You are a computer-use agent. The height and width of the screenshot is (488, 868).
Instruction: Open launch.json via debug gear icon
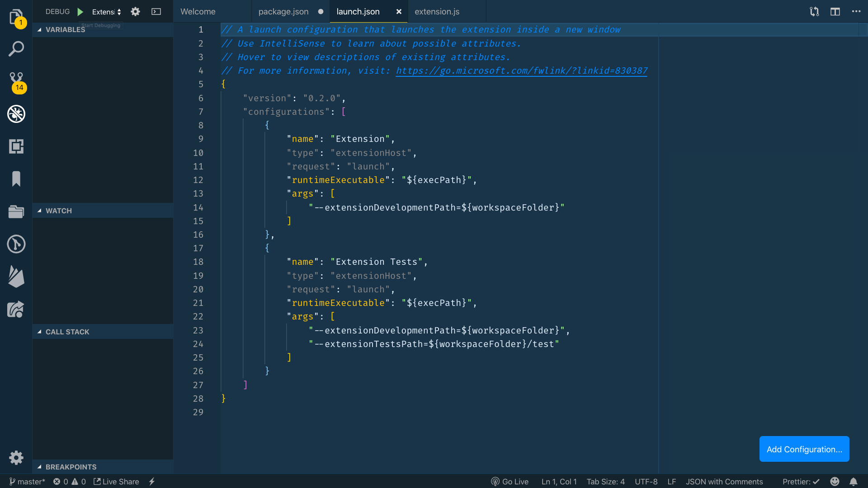[135, 12]
